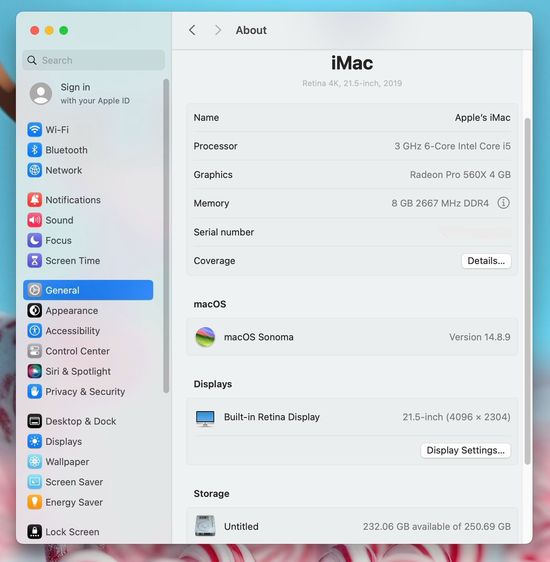
Task: Click the iMac model heading
Action: point(352,63)
